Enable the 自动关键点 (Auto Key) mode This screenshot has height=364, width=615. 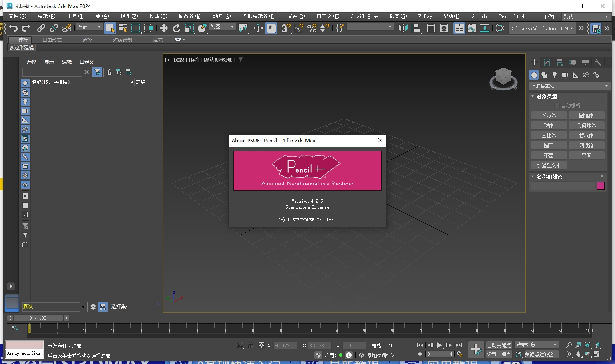click(x=499, y=345)
